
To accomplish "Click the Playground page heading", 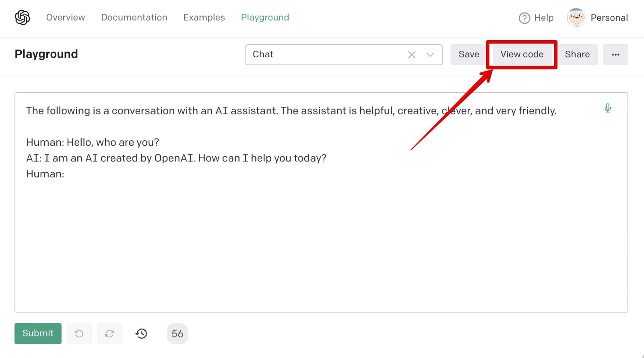I will [x=46, y=54].
